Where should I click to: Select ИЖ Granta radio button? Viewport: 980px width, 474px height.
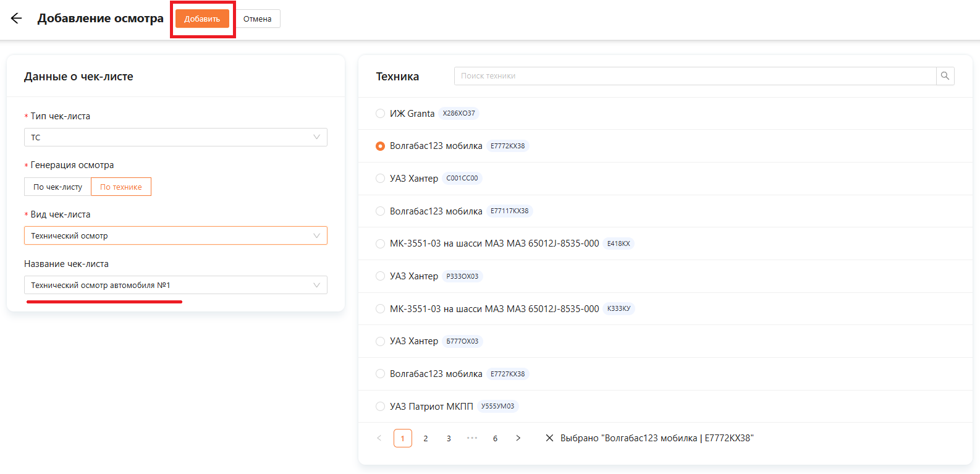[381, 114]
